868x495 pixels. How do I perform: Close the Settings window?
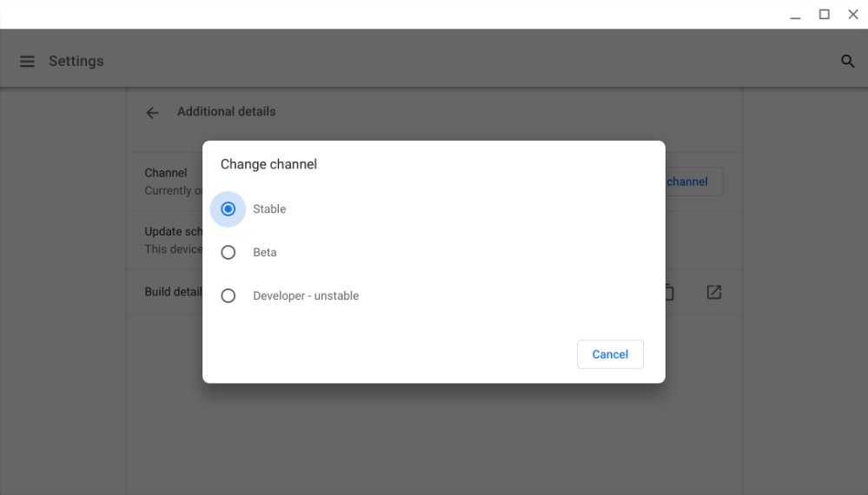(852, 15)
